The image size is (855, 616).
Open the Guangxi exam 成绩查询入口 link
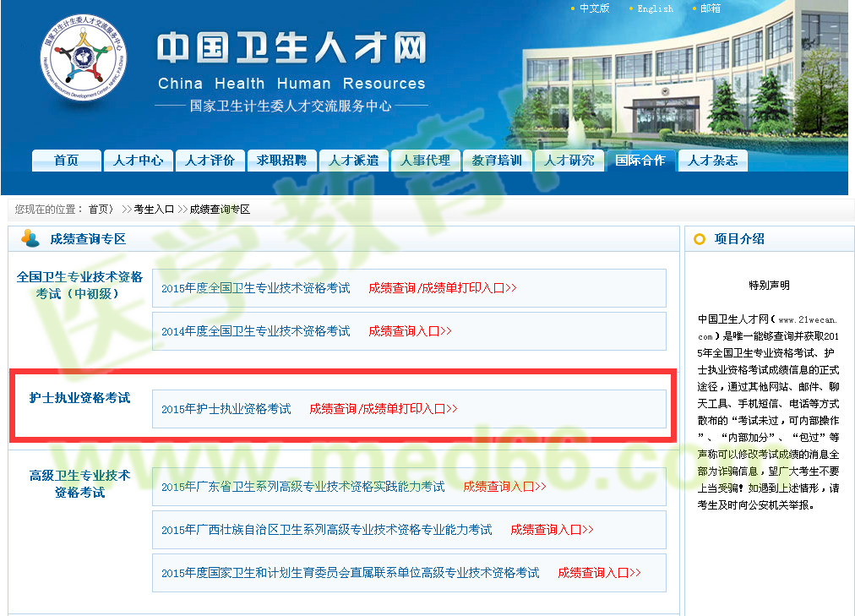tap(552, 530)
